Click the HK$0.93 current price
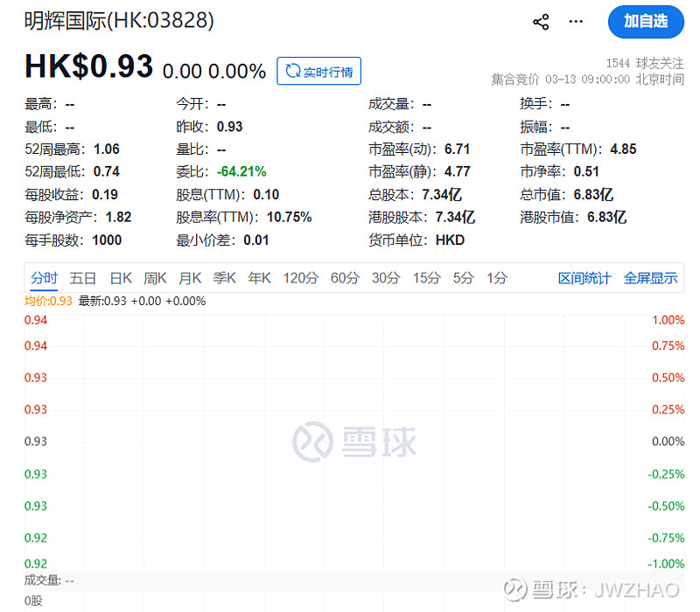Image resolution: width=700 pixels, height=612 pixels. pyautogui.click(x=89, y=66)
